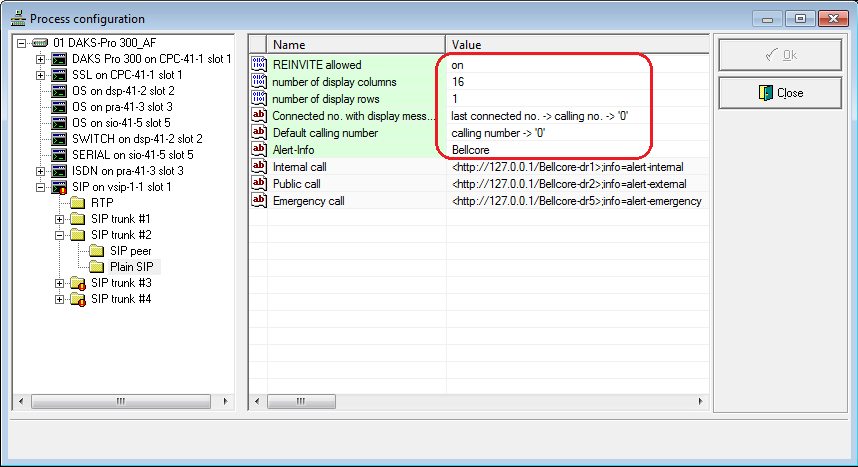The height and width of the screenshot is (467, 858).
Task: Expand the DAKS Pro 300 on CPC-41-1 node
Action: [41, 59]
